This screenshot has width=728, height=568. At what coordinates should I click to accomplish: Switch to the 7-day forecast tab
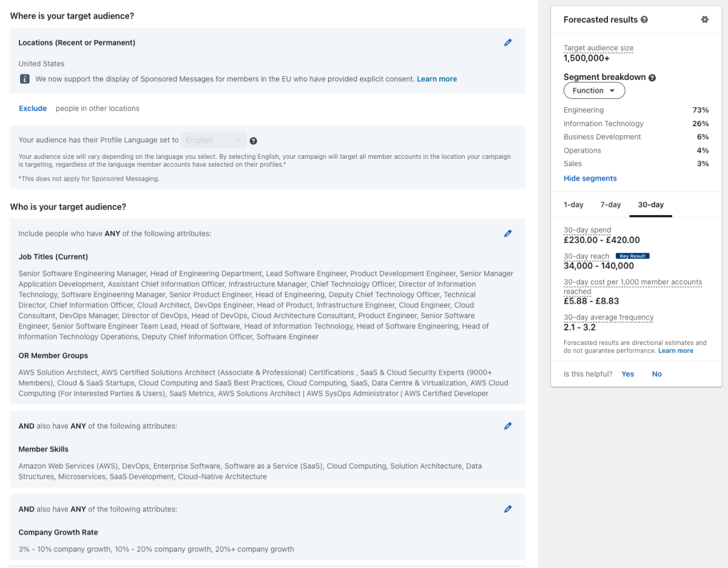(x=610, y=205)
